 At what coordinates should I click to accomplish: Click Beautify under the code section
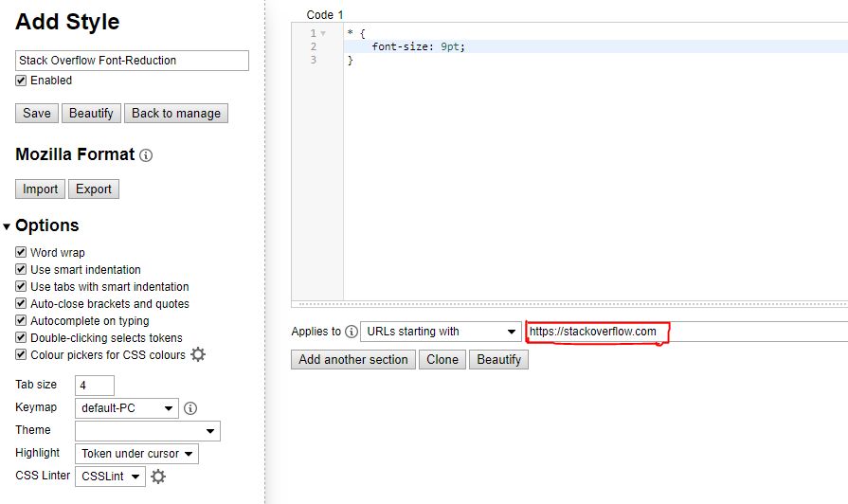pos(498,360)
